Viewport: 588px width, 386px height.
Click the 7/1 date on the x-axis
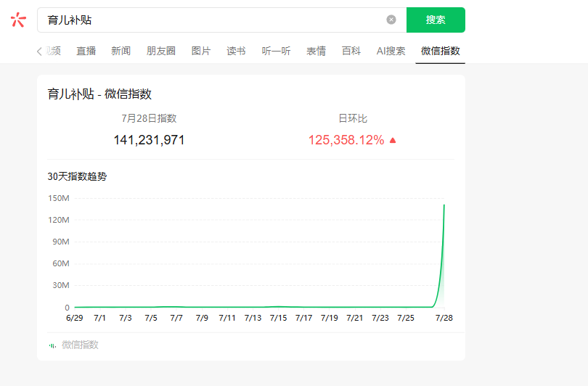click(99, 319)
